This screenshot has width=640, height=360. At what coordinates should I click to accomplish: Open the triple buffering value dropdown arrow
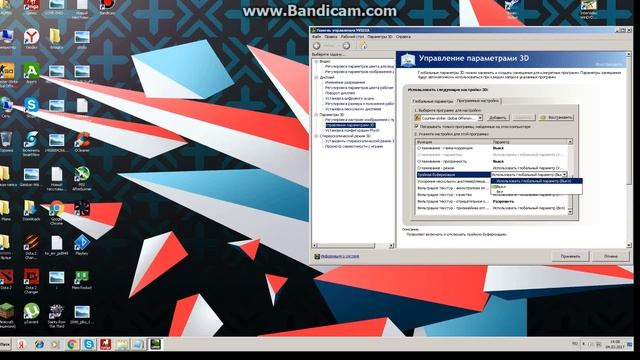pos(564,174)
